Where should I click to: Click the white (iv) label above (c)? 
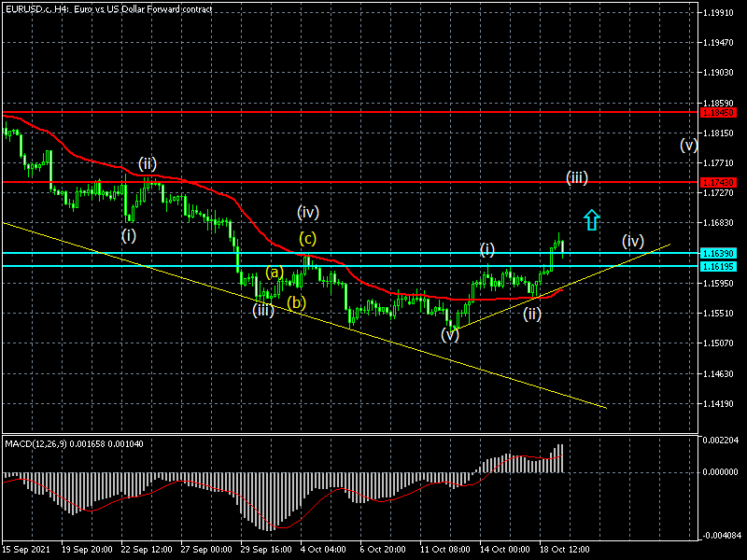(309, 211)
